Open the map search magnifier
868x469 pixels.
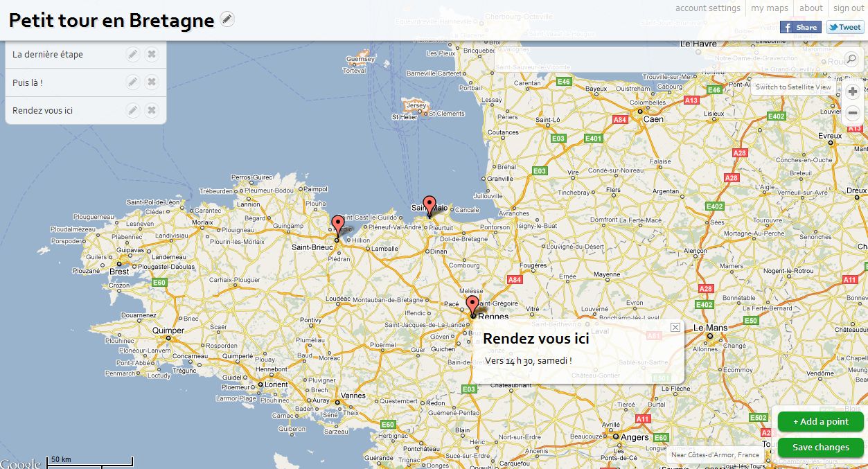pyautogui.click(x=851, y=60)
